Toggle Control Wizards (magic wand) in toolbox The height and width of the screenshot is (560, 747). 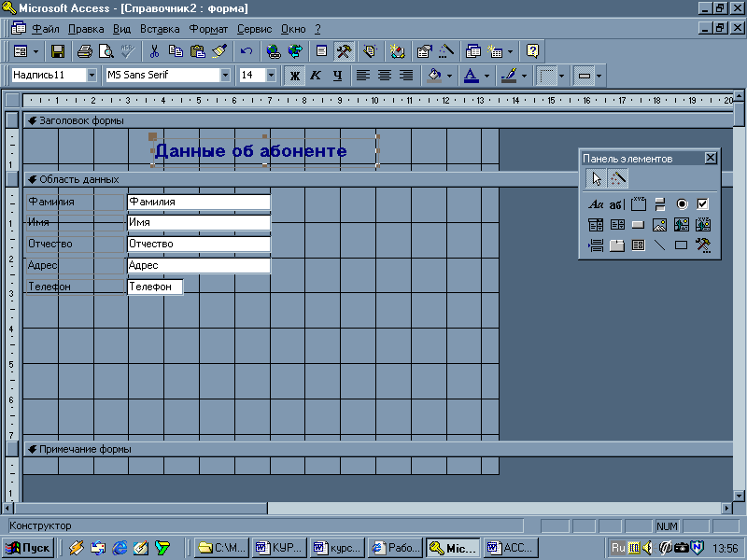618,178
